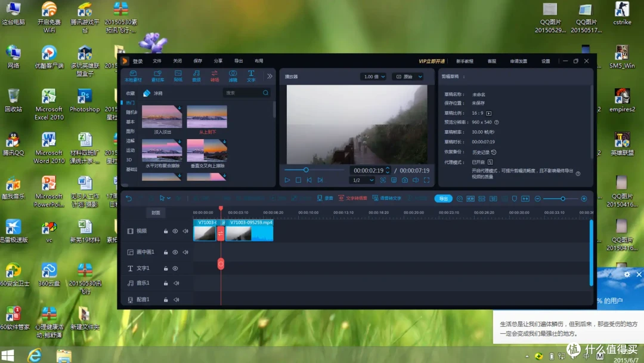644x363 pixels.
Task: Toggle lock on 视频 track
Action: [166, 231]
